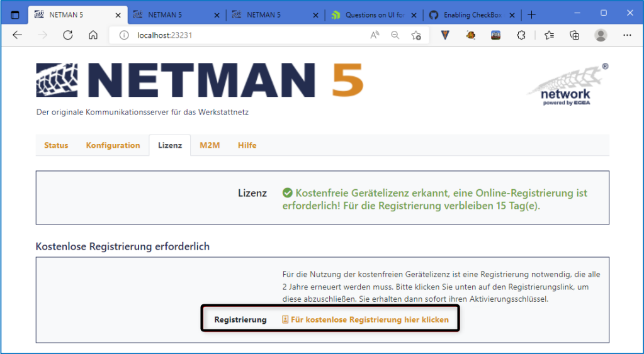Click the NETMAN 5 logo
Image resolution: width=644 pixels, height=354 pixels.
200,80
